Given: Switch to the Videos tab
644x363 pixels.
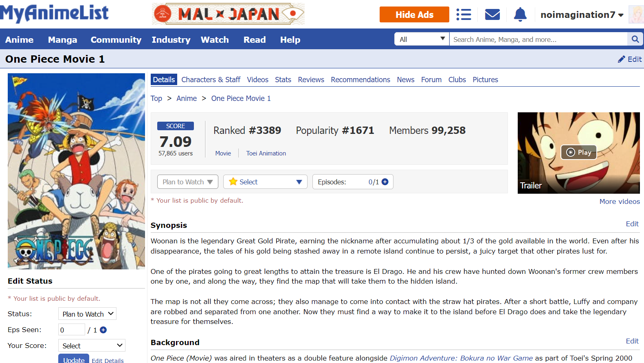Looking at the screenshot, I should 257,80.
